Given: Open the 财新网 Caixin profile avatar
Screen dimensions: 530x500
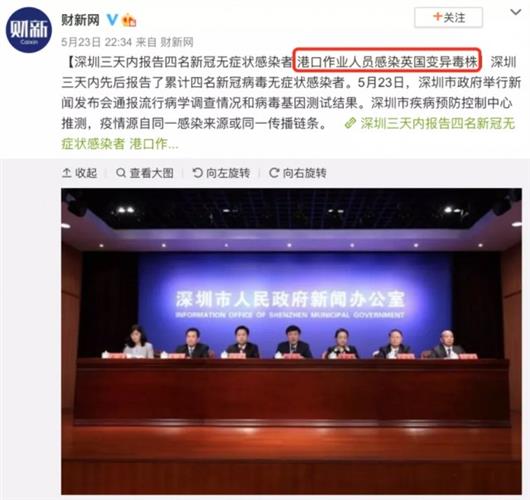Looking at the screenshot, I should point(29,30).
